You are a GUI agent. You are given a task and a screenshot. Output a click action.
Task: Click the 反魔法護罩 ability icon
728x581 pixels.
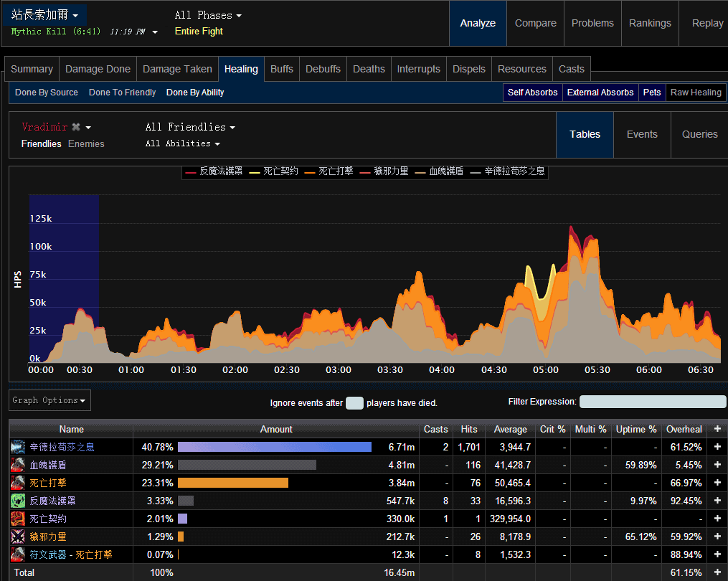tap(18, 501)
